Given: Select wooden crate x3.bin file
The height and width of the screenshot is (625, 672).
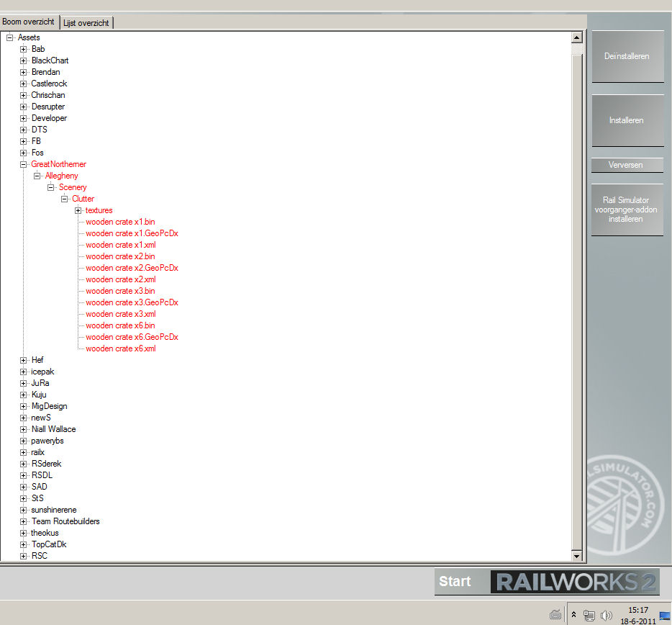Looking at the screenshot, I should pyautogui.click(x=120, y=292).
